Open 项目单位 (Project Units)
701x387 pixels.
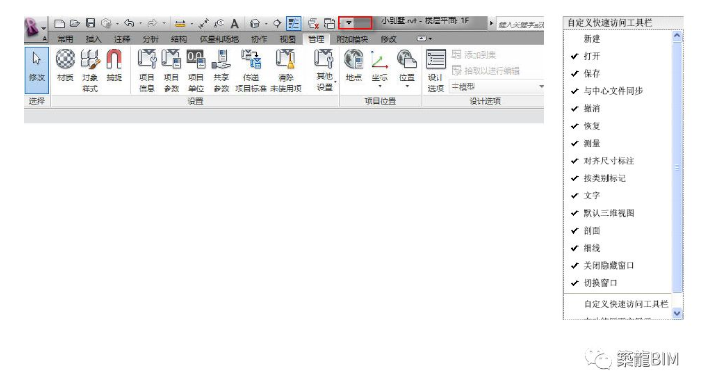coord(196,71)
